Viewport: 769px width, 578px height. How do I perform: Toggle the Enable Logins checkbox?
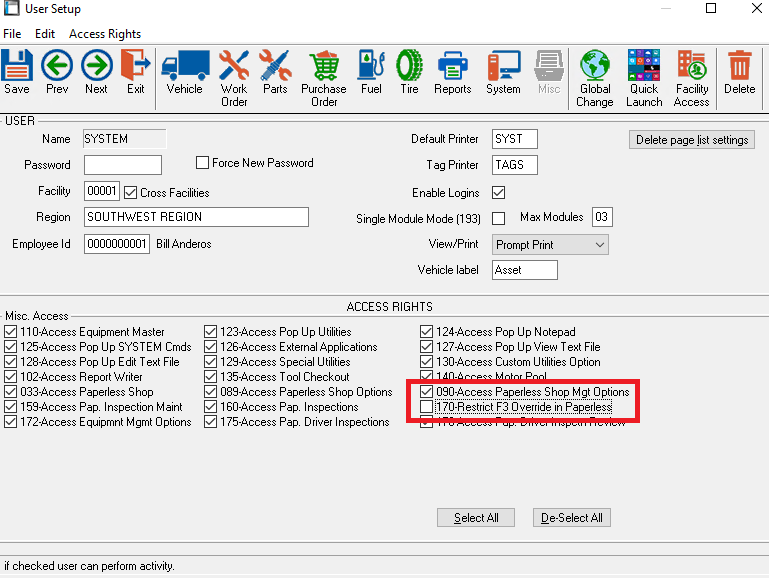[x=499, y=192]
